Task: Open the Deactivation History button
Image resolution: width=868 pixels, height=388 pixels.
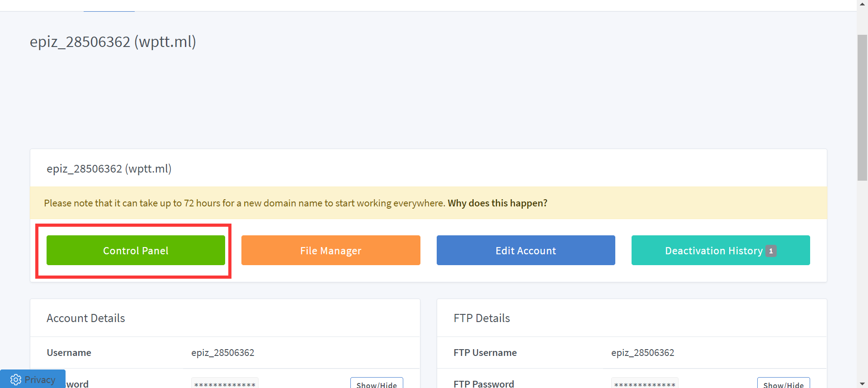Action: tap(721, 250)
